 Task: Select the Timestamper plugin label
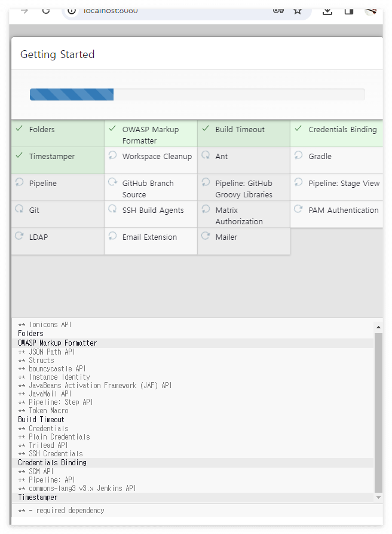tap(52, 156)
